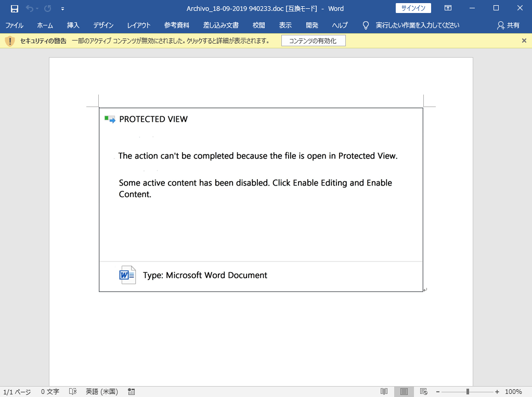Open the ヘルプ tab
This screenshot has height=397, width=532.
click(340, 25)
